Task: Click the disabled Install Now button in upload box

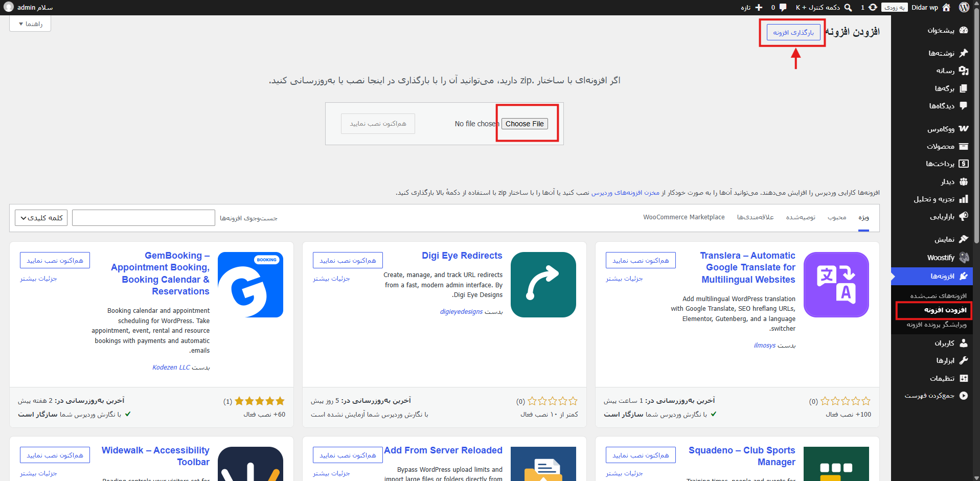Action: pos(378,124)
